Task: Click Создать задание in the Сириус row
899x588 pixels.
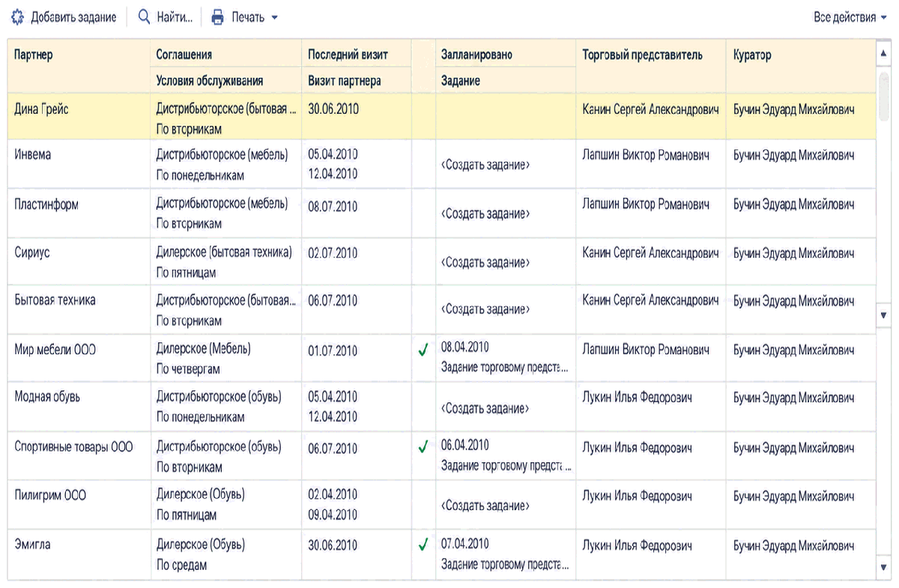Action: (x=485, y=262)
